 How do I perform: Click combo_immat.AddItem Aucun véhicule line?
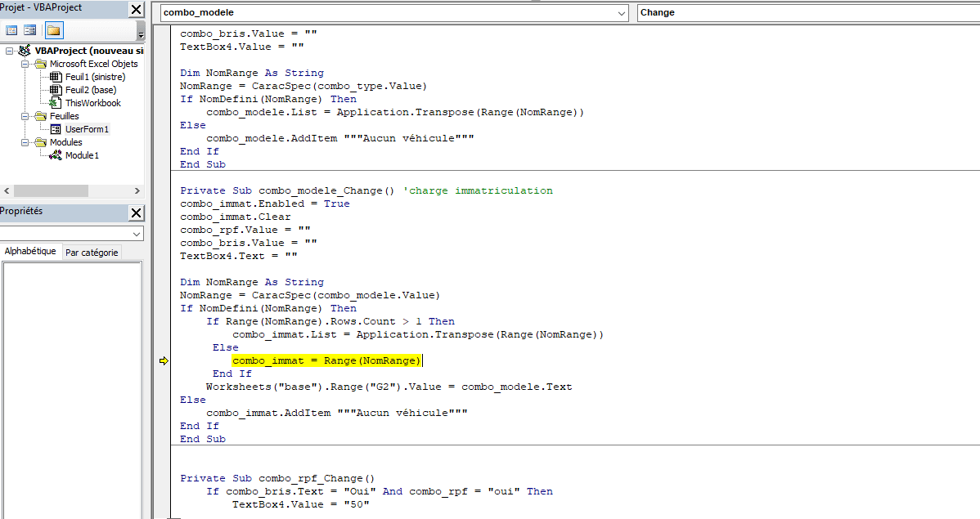tap(337, 413)
